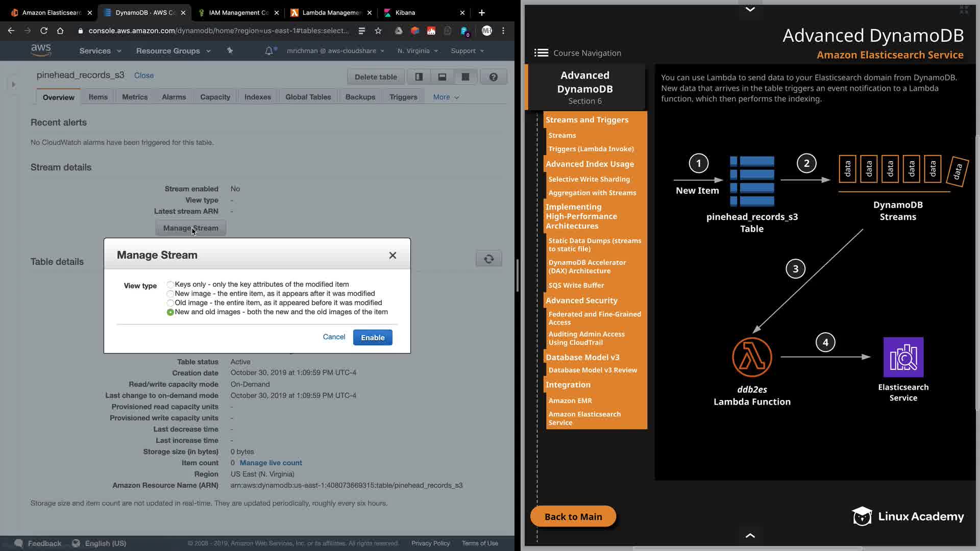The height and width of the screenshot is (551, 980).
Task: Switch to the Triggers tab
Action: (x=403, y=97)
